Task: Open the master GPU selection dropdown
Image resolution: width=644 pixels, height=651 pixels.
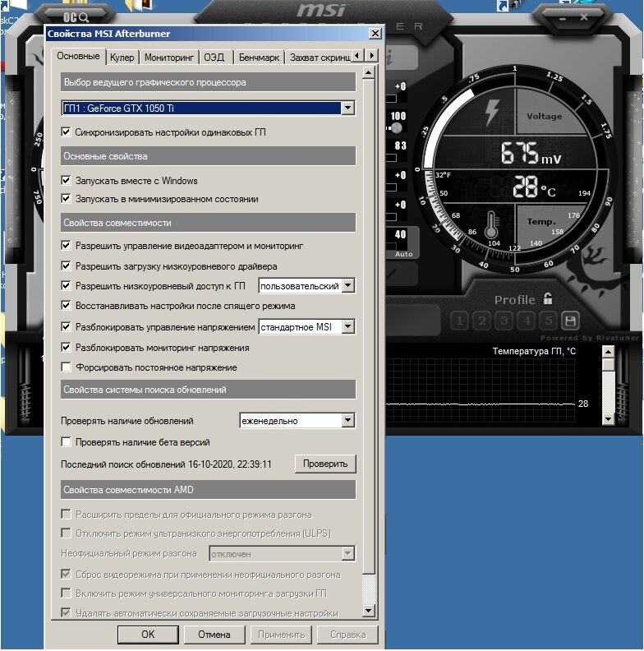Action: [x=347, y=108]
